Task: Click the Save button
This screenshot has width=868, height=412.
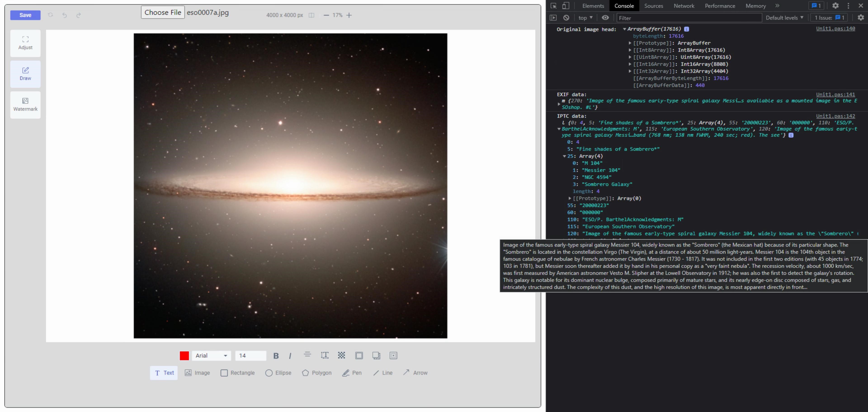Action: tap(25, 15)
